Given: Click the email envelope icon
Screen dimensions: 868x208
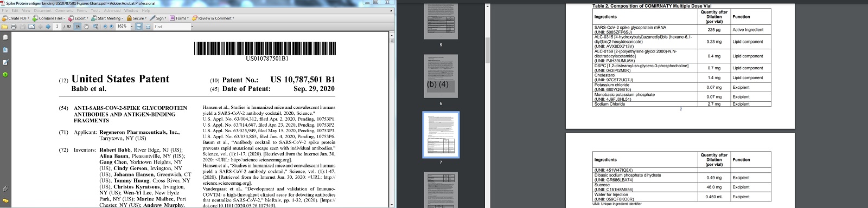Looking at the screenshot, I should [31, 26].
